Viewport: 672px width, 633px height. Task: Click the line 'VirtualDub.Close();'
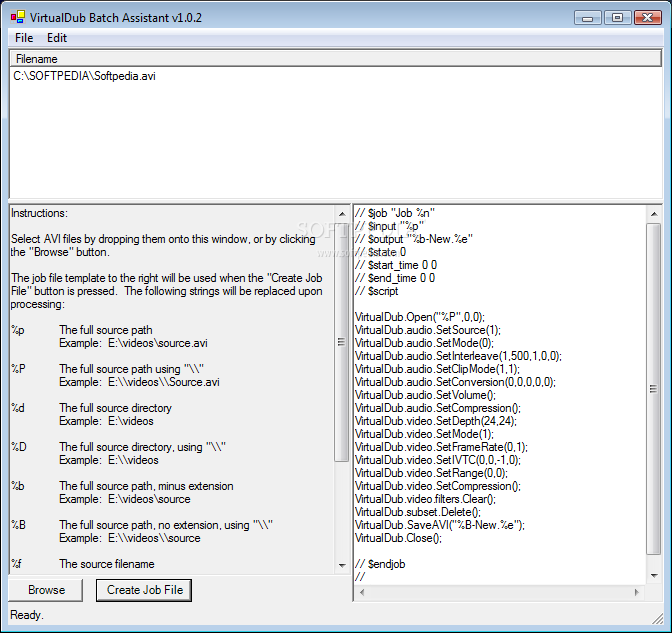(x=398, y=538)
